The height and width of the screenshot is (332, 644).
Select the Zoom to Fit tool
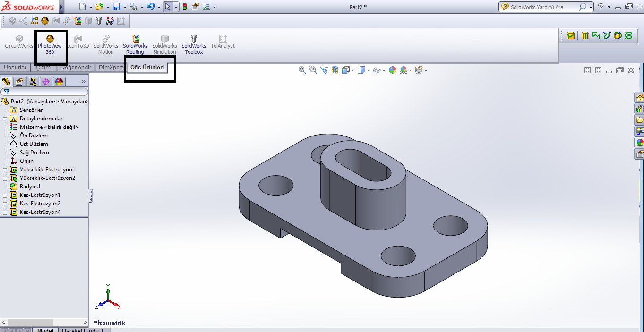(x=302, y=70)
